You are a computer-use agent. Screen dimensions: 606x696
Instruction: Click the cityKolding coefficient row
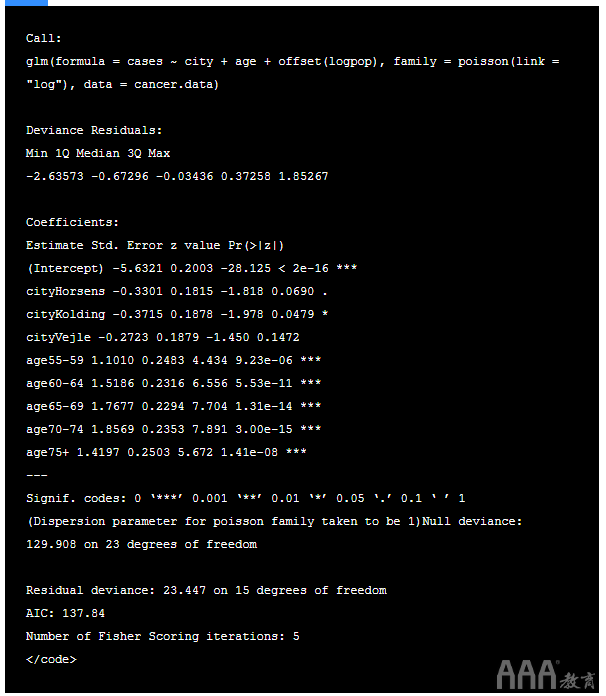point(177,315)
